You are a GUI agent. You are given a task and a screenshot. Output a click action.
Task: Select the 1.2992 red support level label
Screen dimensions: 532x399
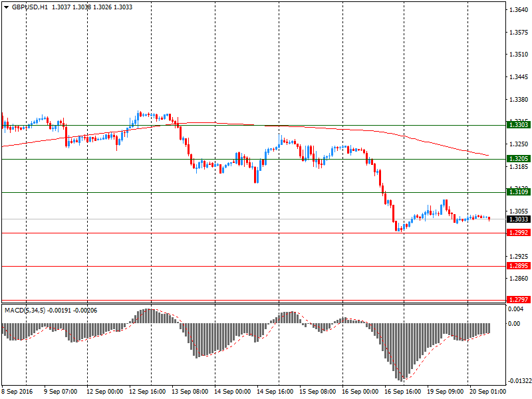click(519, 233)
